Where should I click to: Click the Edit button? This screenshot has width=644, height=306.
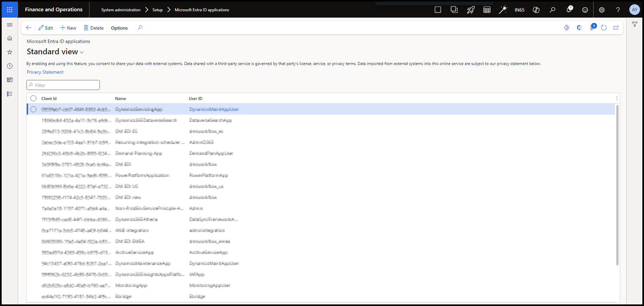45,28
